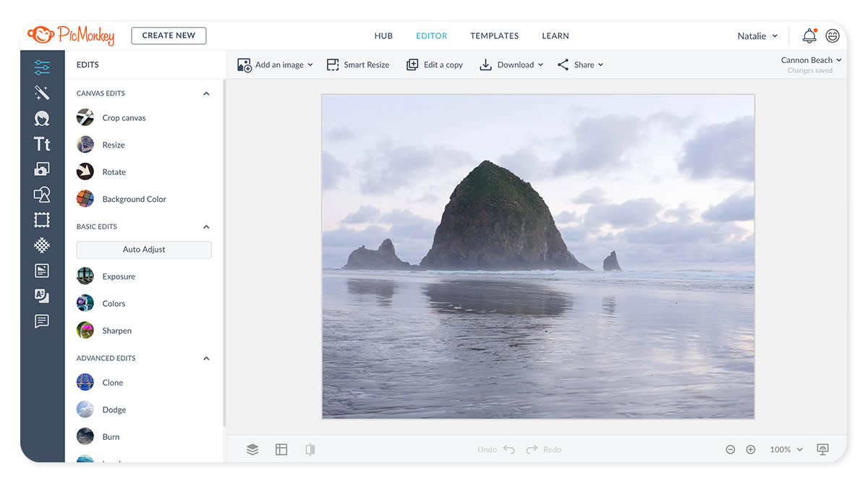868x484 pixels.
Task: Select the Dodge tool
Action: (101, 409)
